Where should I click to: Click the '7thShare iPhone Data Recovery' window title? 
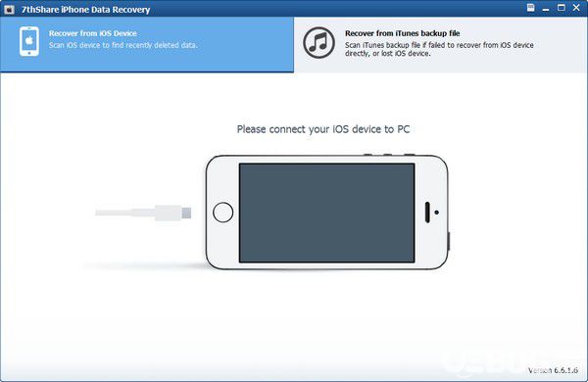point(85,10)
